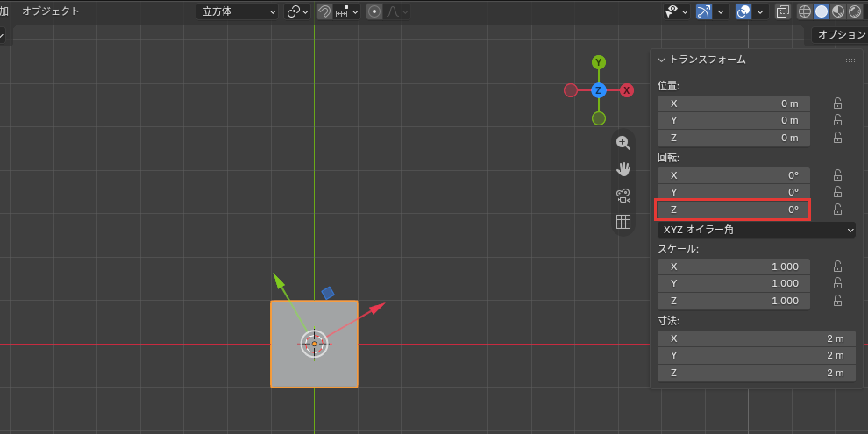
Task: Click the red X axis gizmo circle
Action: (x=627, y=90)
